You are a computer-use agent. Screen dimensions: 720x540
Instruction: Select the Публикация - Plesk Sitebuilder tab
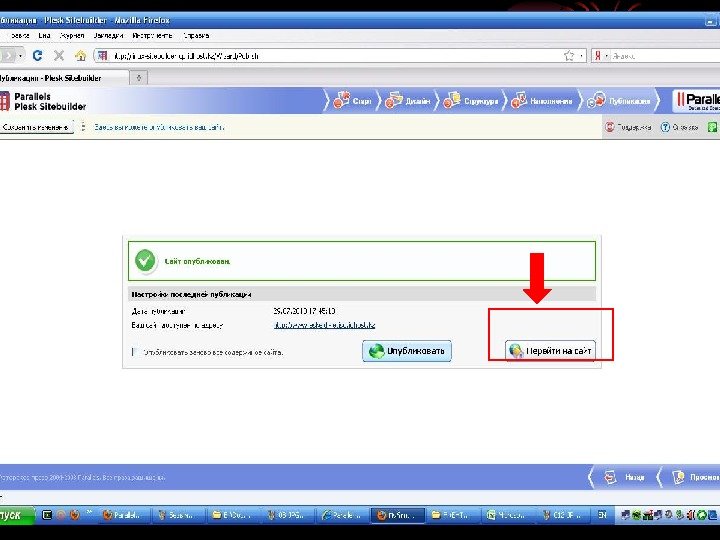coord(63,78)
